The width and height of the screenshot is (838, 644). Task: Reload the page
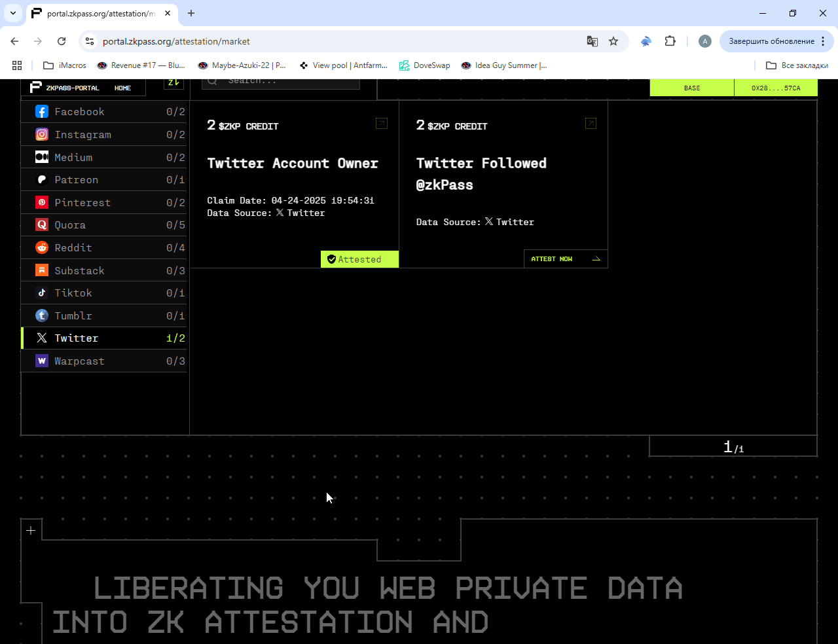pyautogui.click(x=62, y=41)
